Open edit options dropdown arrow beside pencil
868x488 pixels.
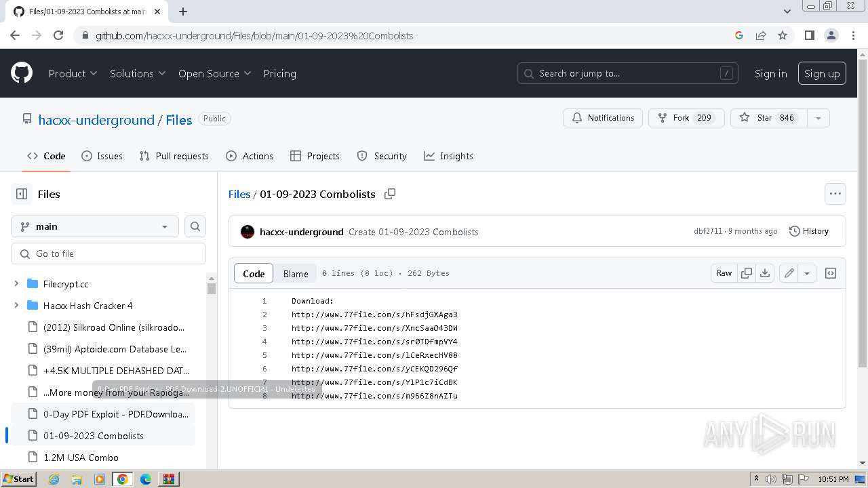click(807, 273)
